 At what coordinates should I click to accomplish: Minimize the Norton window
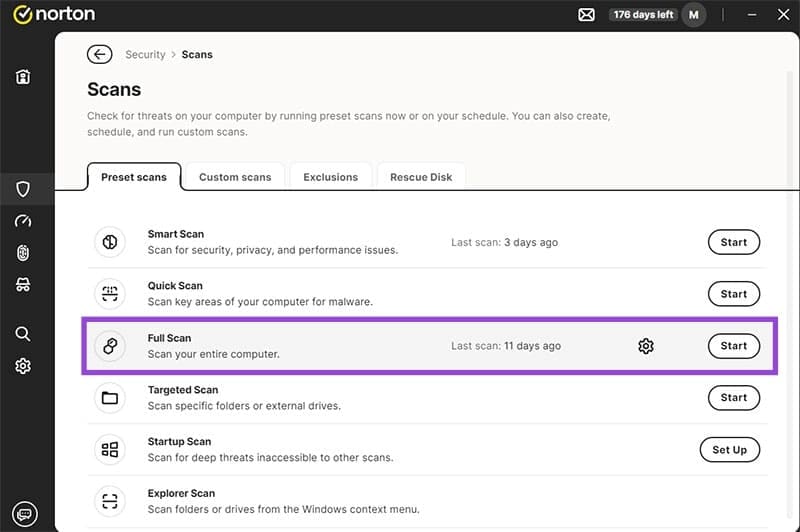pos(752,15)
